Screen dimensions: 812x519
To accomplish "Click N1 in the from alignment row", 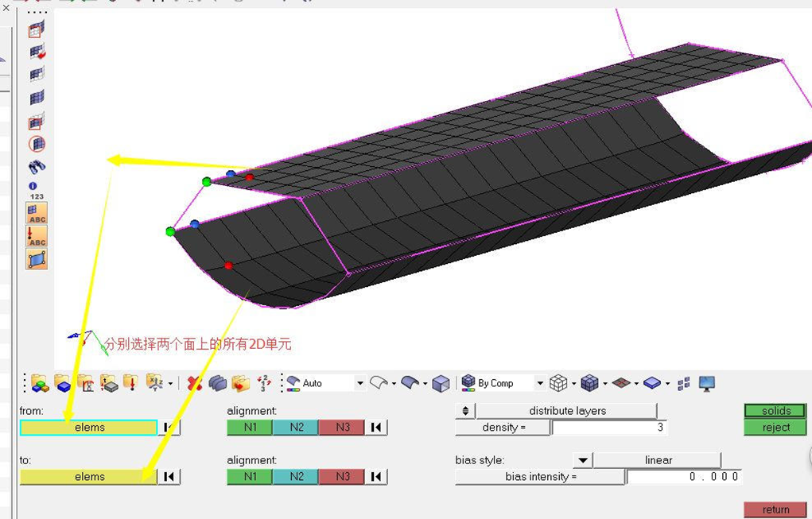I will click(x=251, y=428).
